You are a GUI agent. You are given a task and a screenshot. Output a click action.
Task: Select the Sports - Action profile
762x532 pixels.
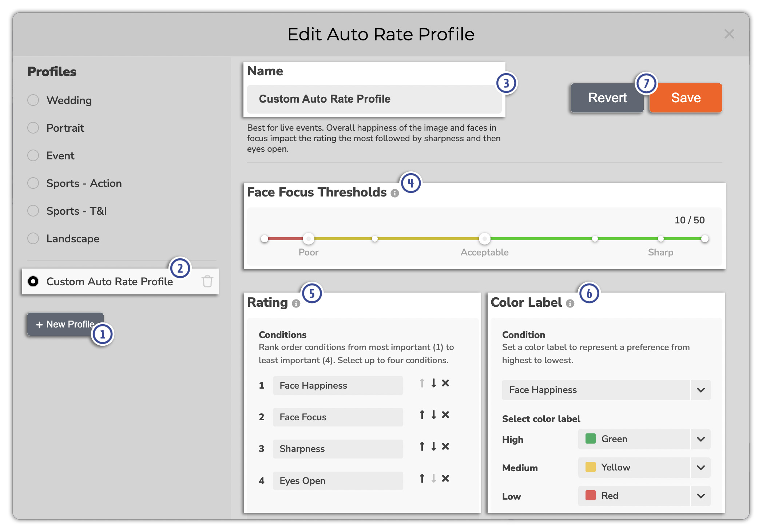coord(33,183)
